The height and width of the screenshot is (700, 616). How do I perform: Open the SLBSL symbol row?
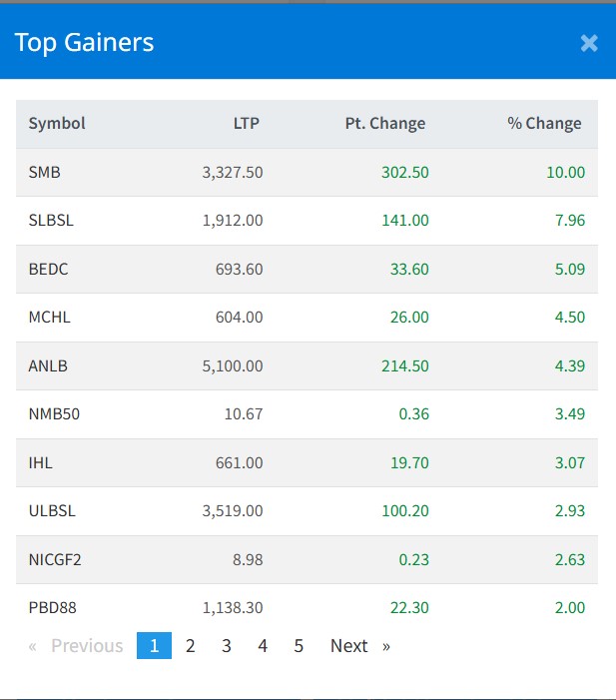[x=51, y=220]
